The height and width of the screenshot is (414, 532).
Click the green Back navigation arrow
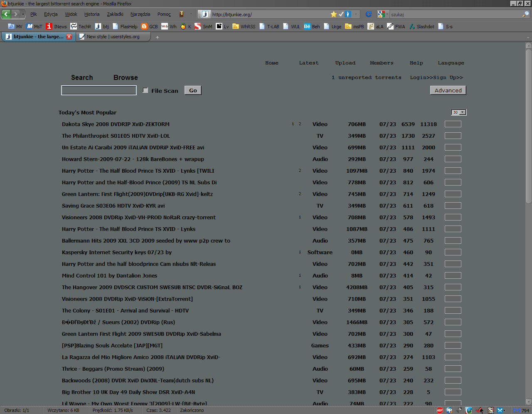(x=6, y=14)
